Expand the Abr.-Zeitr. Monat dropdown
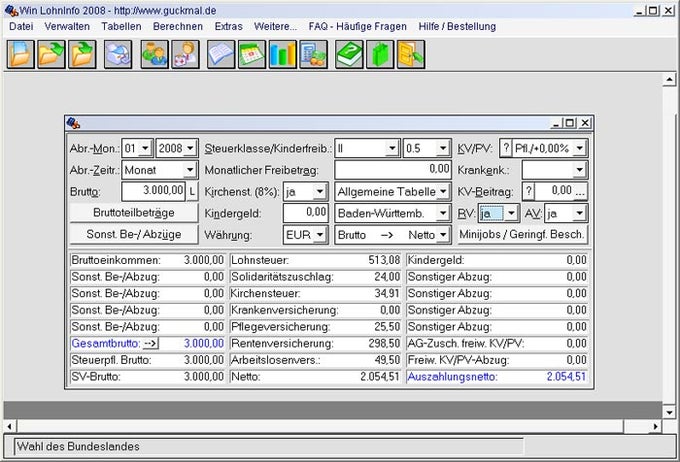Screen dimensions: 680x462 pos(190,170)
